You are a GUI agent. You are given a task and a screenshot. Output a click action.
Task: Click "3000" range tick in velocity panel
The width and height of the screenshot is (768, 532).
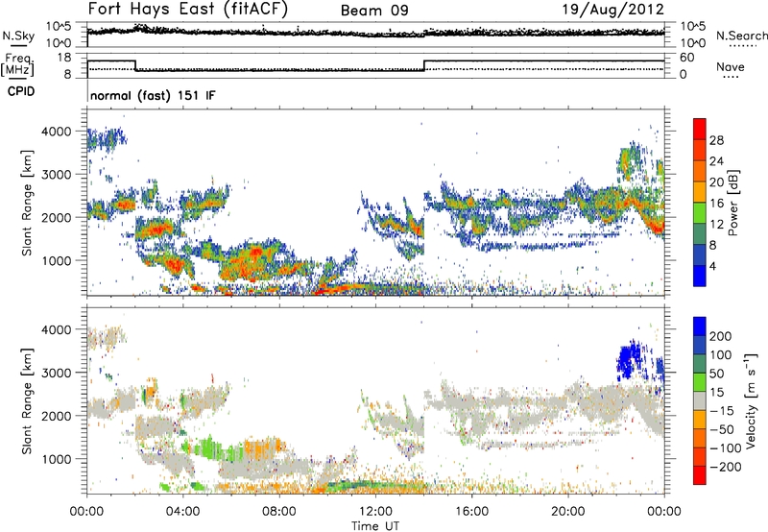click(56, 373)
